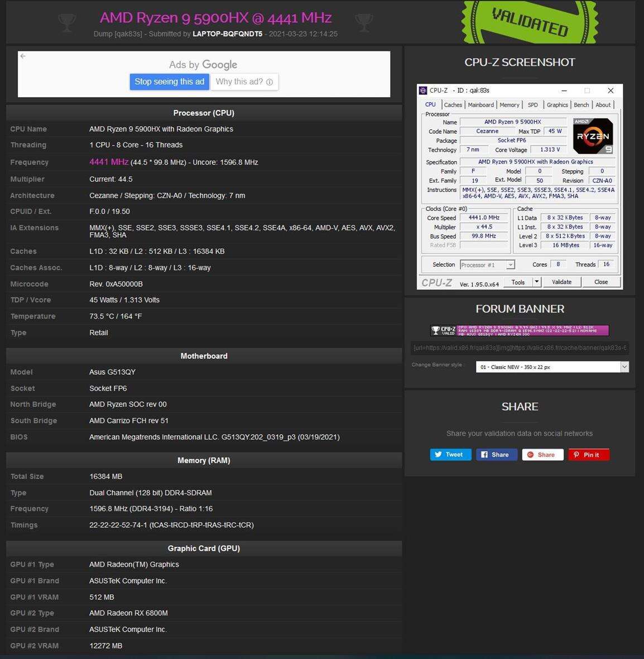Open the Processor #1 selection dropdown

point(510,264)
